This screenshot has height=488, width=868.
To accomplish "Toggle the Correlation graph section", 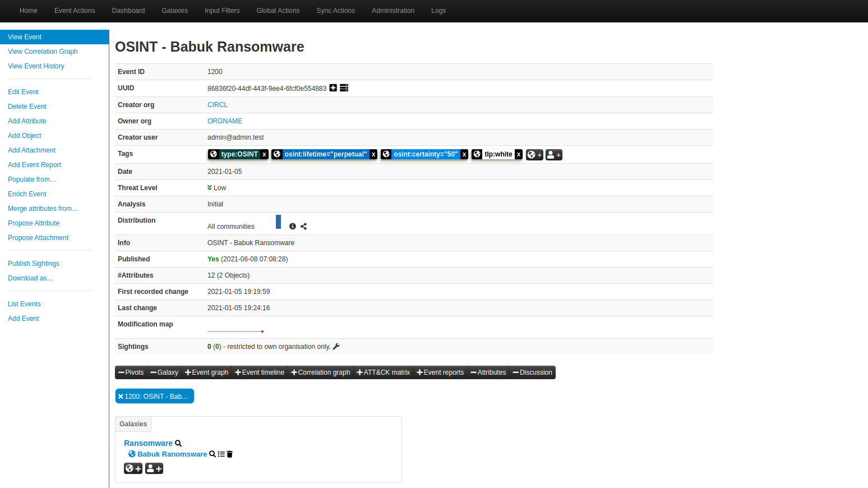I will (321, 372).
